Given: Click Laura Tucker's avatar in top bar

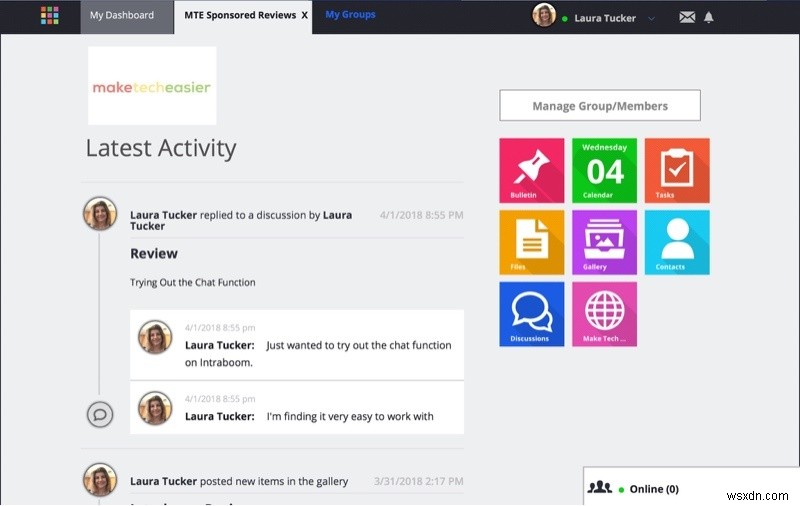Looking at the screenshot, I should point(544,15).
